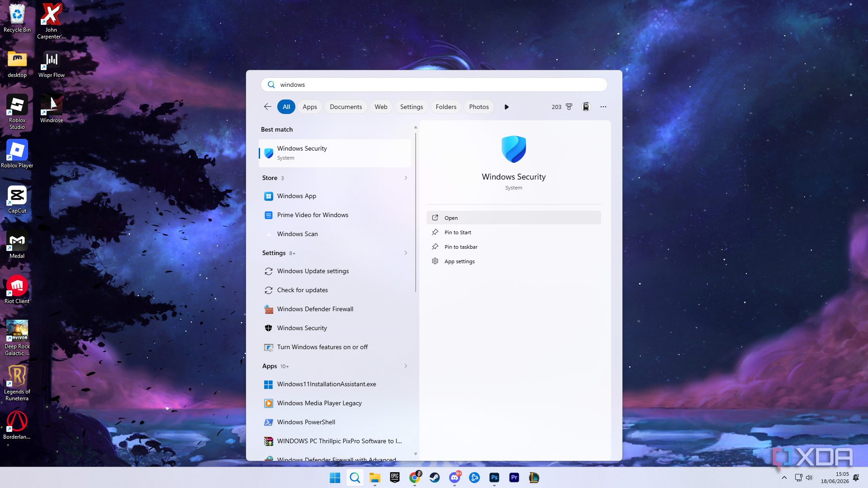Select Check for updates result
The height and width of the screenshot is (488, 868).
pyautogui.click(x=335, y=290)
